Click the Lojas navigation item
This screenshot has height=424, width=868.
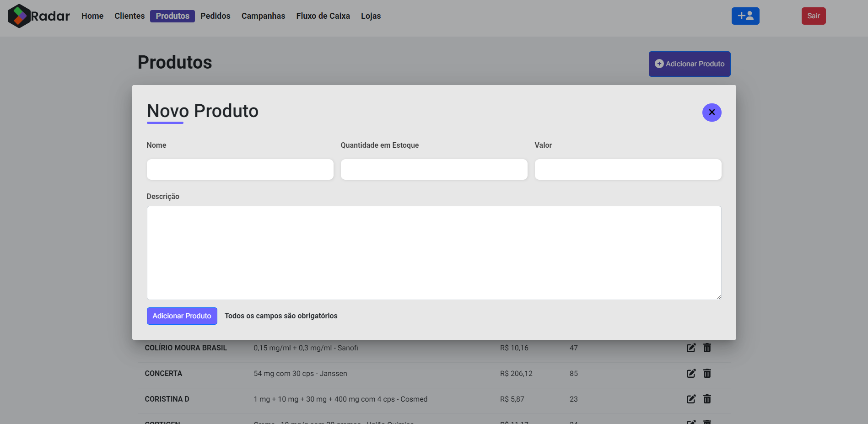click(x=371, y=16)
